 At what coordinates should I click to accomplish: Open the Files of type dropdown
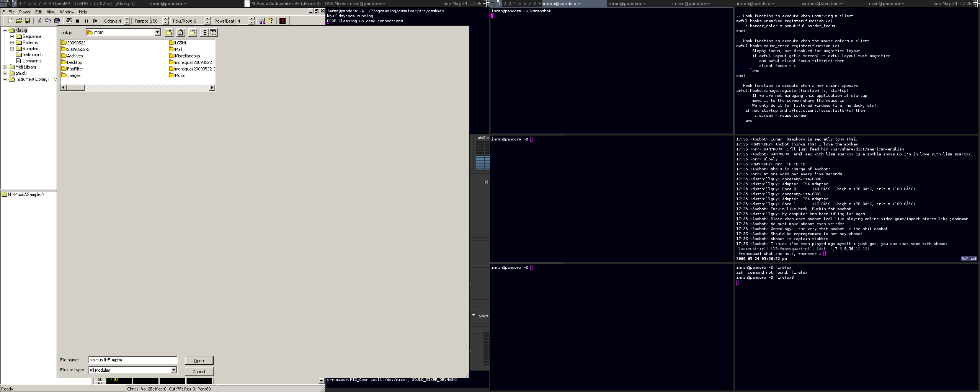click(x=173, y=370)
